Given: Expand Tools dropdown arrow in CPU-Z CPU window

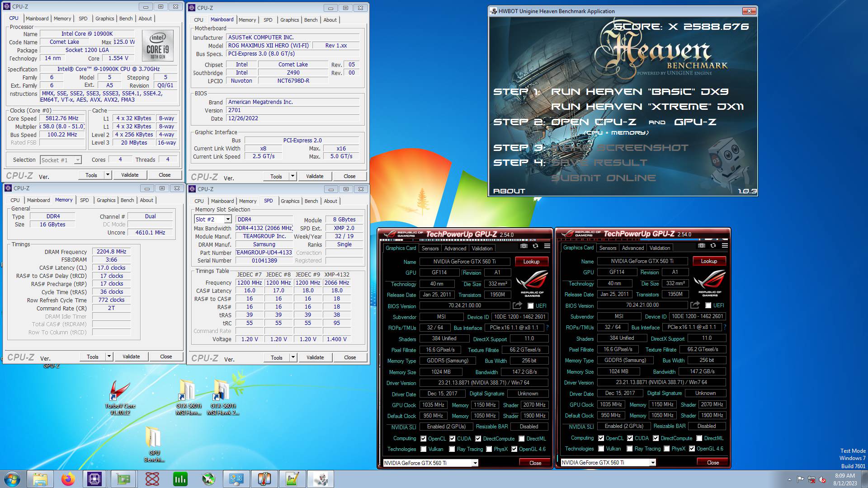Looking at the screenshot, I should tap(108, 175).
